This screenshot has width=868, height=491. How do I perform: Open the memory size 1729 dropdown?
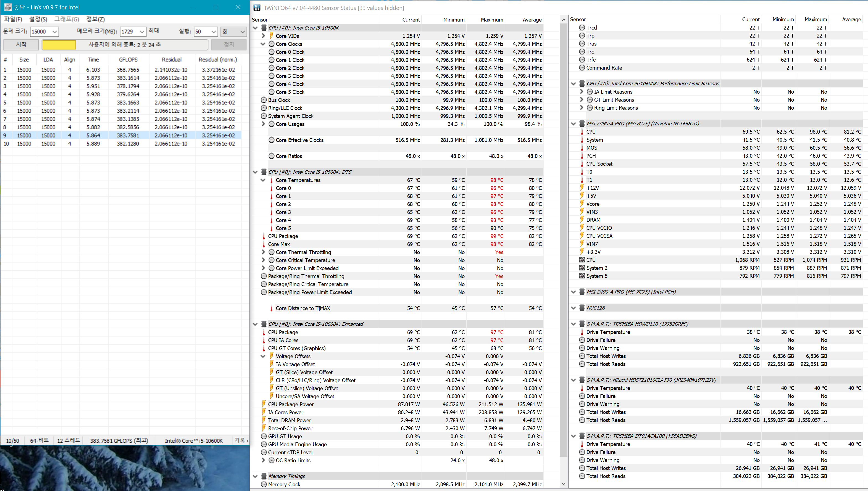point(142,32)
